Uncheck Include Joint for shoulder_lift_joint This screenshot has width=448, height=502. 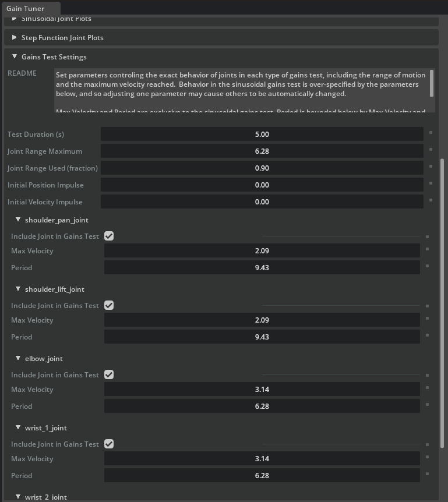coord(109,305)
